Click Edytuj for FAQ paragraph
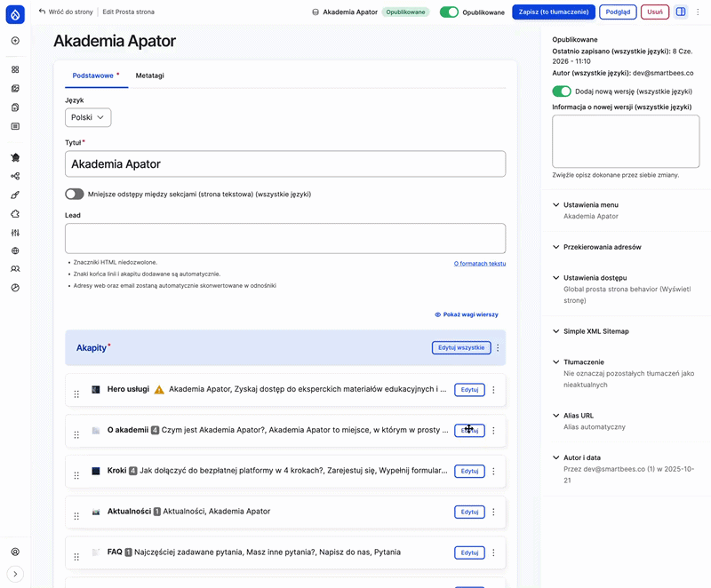 click(x=469, y=552)
